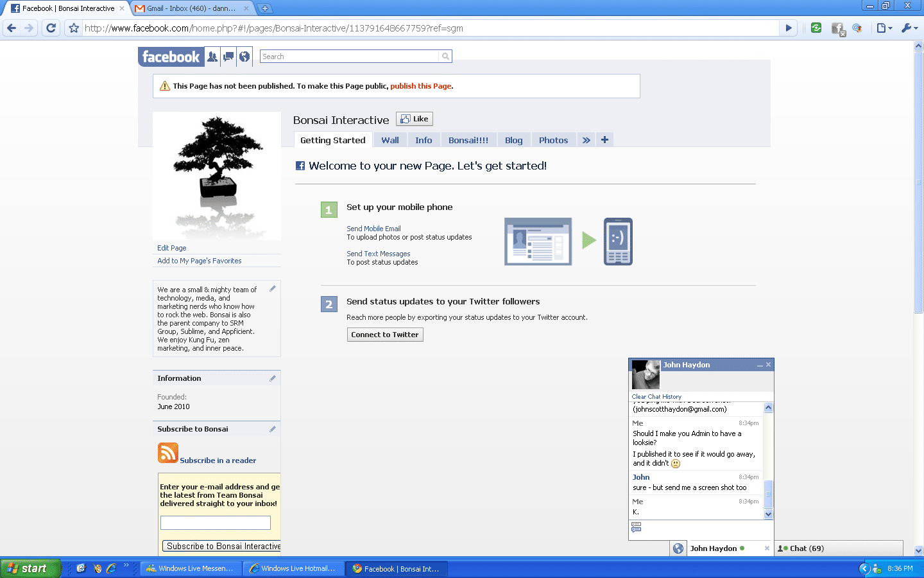
Task: Select the Getting Started tab
Action: [x=333, y=140]
